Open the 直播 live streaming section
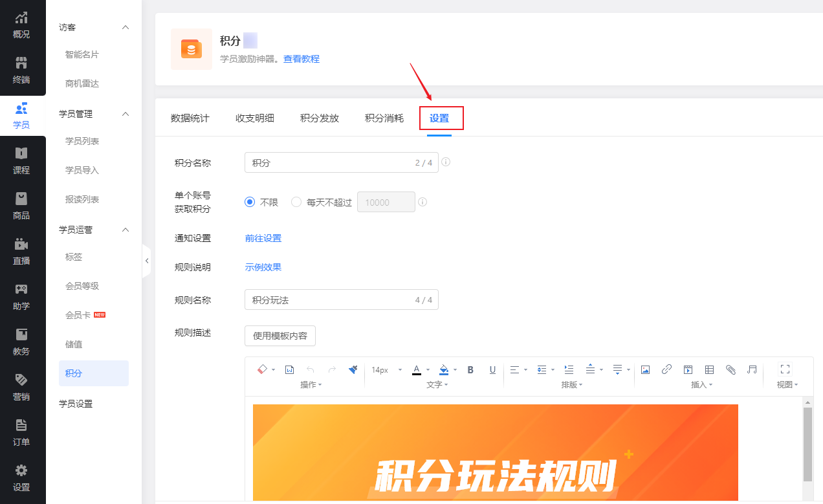Screen dimensions: 823x504 [x=21, y=252]
